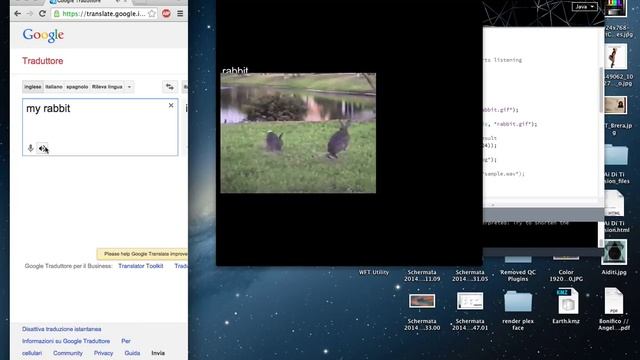Select the 'inglese' source language tab
This screenshot has height=360, width=640.
[33, 87]
